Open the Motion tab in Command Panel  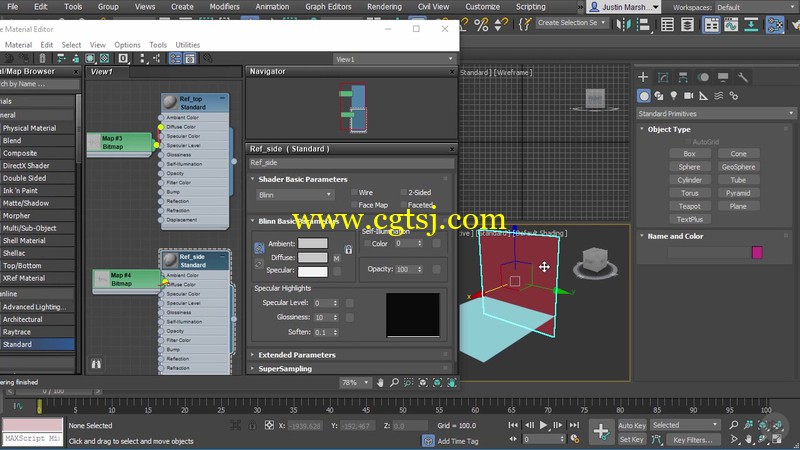coord(703,77)
